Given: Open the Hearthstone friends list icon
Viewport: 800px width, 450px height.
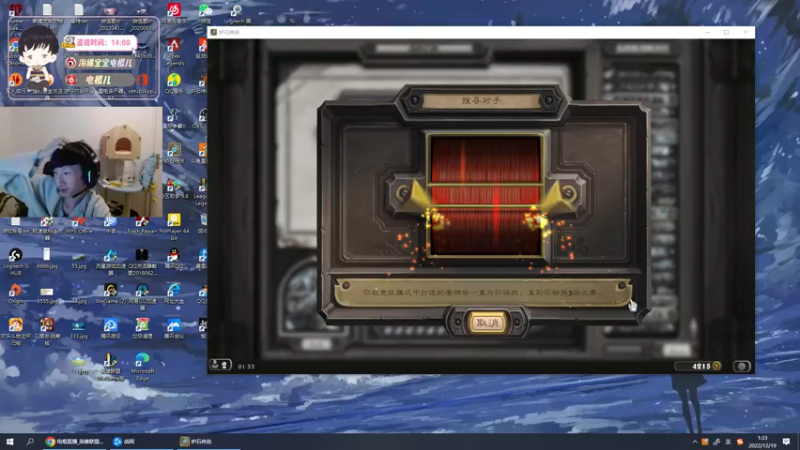Looking at the screenshot, I should pyautogui.click(x=220, y=365).
